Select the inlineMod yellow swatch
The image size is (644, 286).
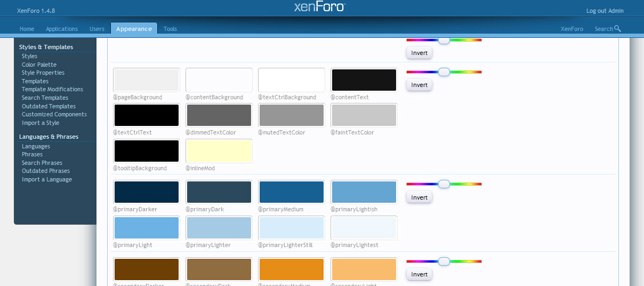(x=219, y=151)
